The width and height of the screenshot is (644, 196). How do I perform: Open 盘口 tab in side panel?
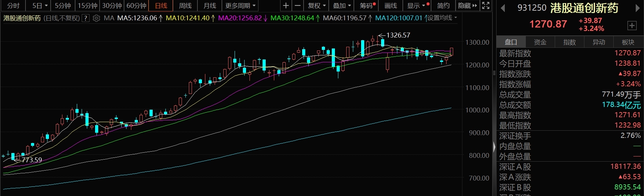511,42
